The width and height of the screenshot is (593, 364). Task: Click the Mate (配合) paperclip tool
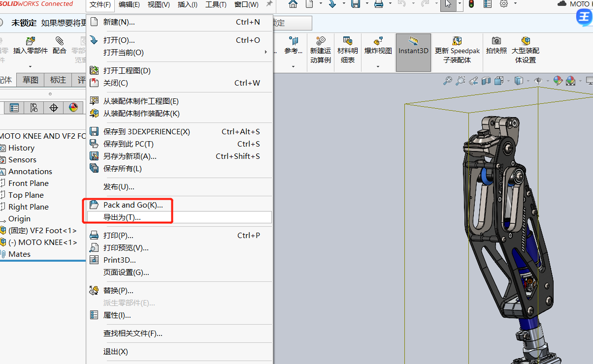tap(59, 45)
